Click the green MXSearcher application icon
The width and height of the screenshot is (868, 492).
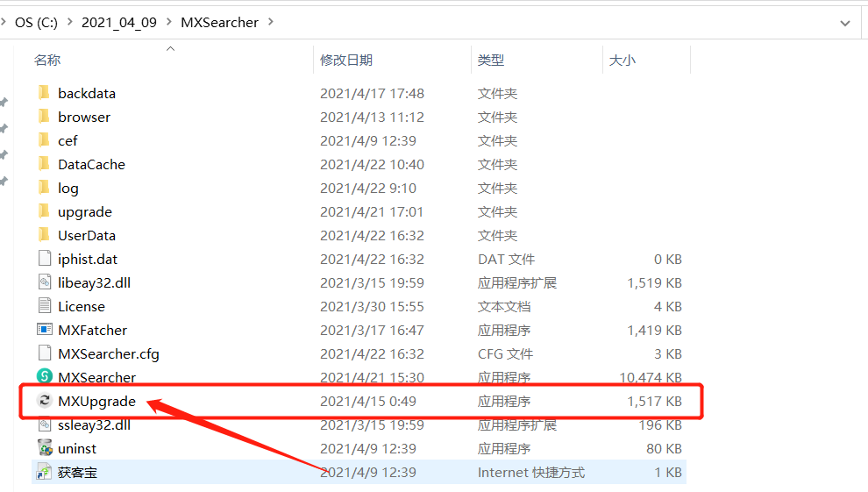[x=45, y=377]
